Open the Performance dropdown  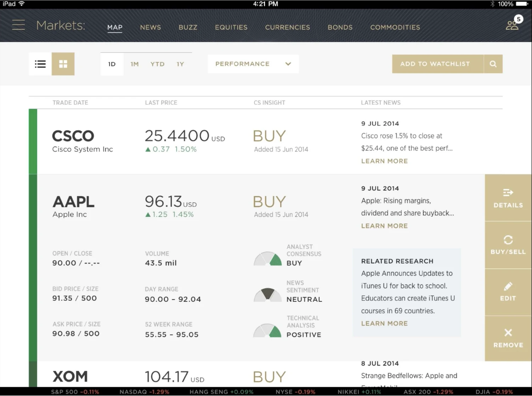(253, 64)
